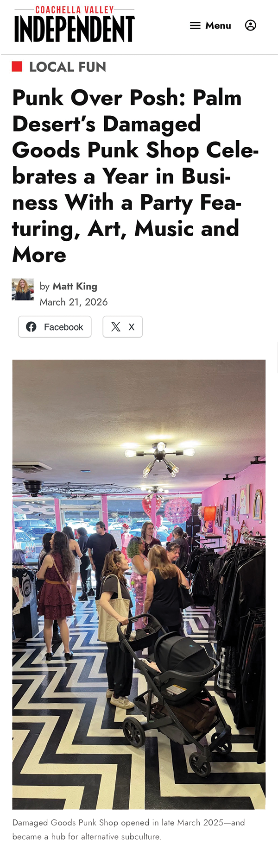
Task: Share the article on X
Action: click(122, 327)
